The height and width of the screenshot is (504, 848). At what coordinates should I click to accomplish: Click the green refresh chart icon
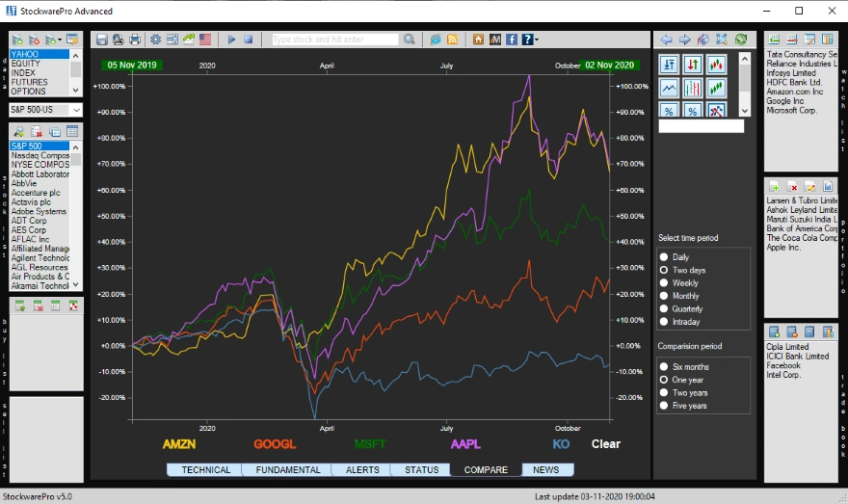tap(740, 40)
